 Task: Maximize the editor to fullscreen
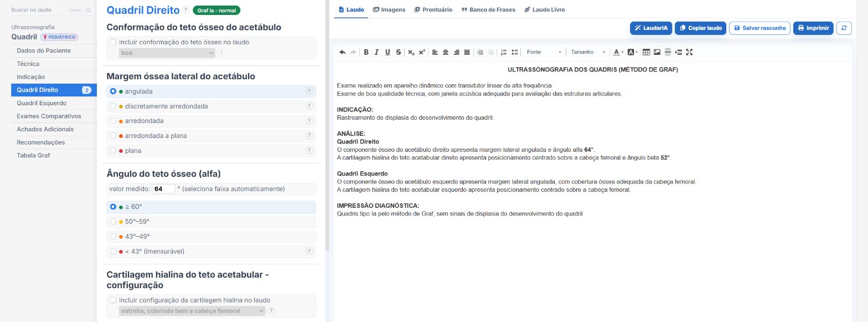click(689, 52)
